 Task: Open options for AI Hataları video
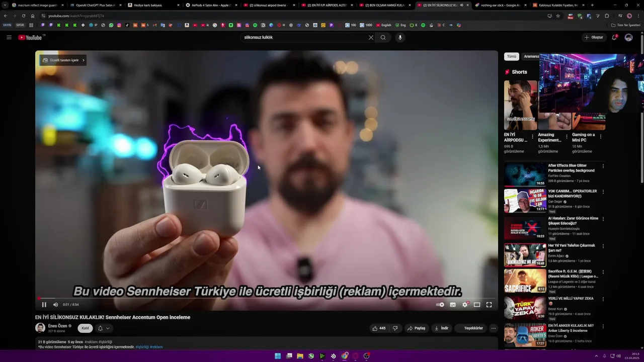tap(603, 219)
